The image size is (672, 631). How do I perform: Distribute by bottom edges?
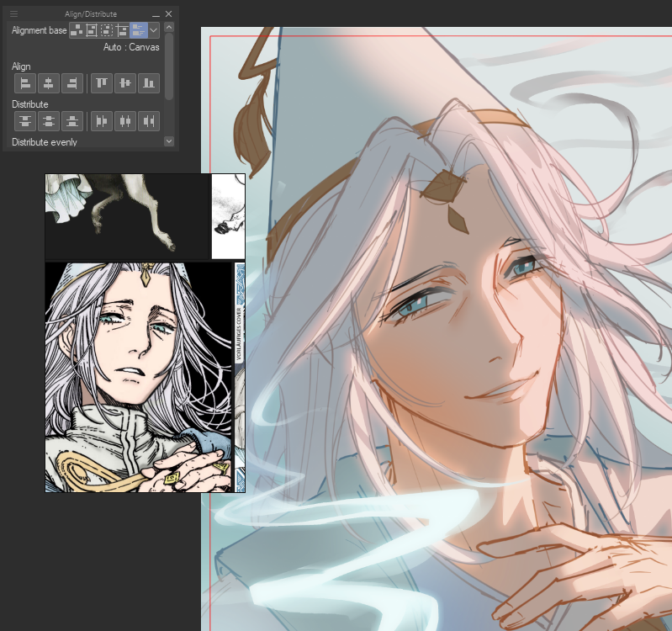[72, 121]
